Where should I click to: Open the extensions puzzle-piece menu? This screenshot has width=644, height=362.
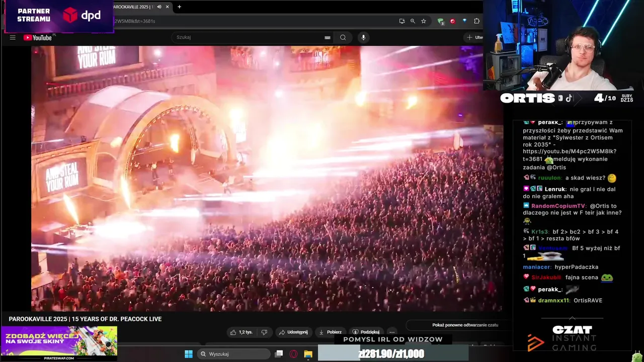(476, 21)
